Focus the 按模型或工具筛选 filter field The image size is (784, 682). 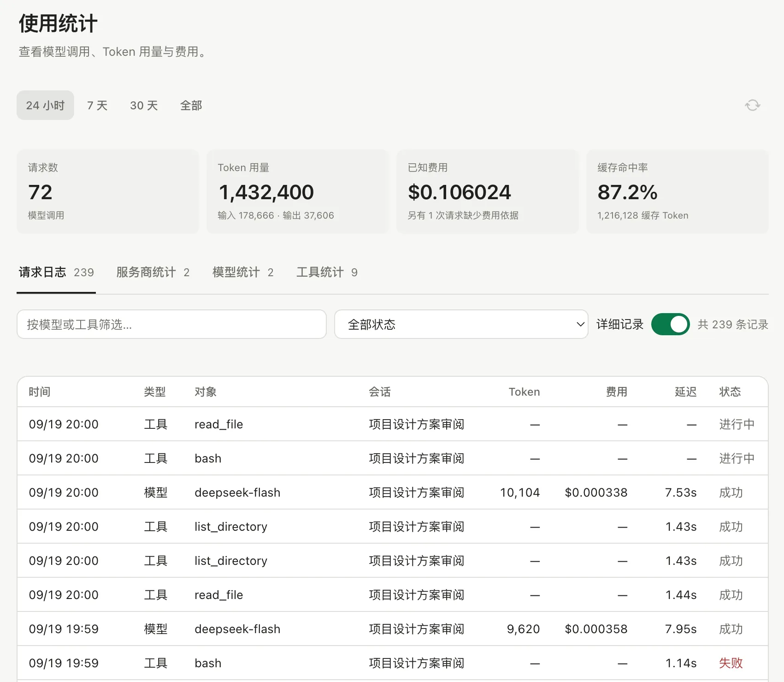click(171, 324)
